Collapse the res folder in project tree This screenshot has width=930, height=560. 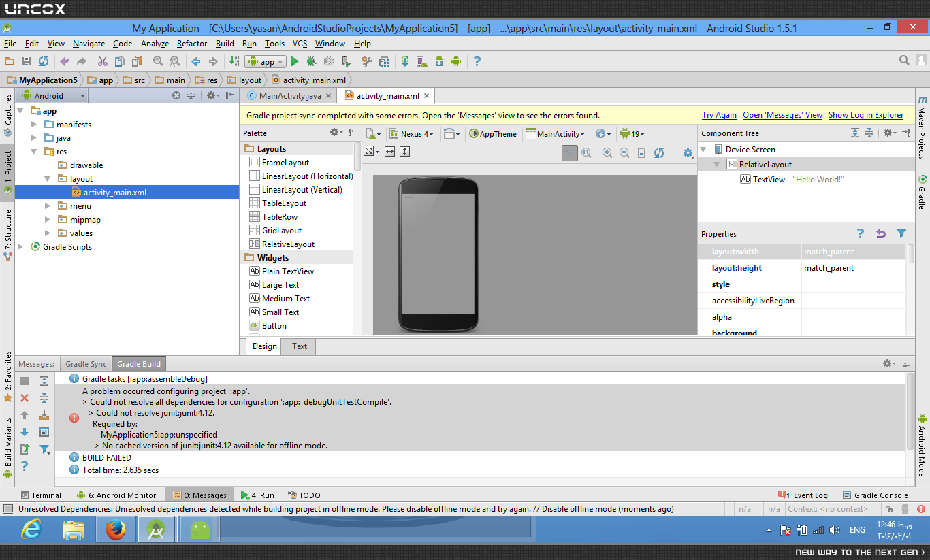coord(35,152)
